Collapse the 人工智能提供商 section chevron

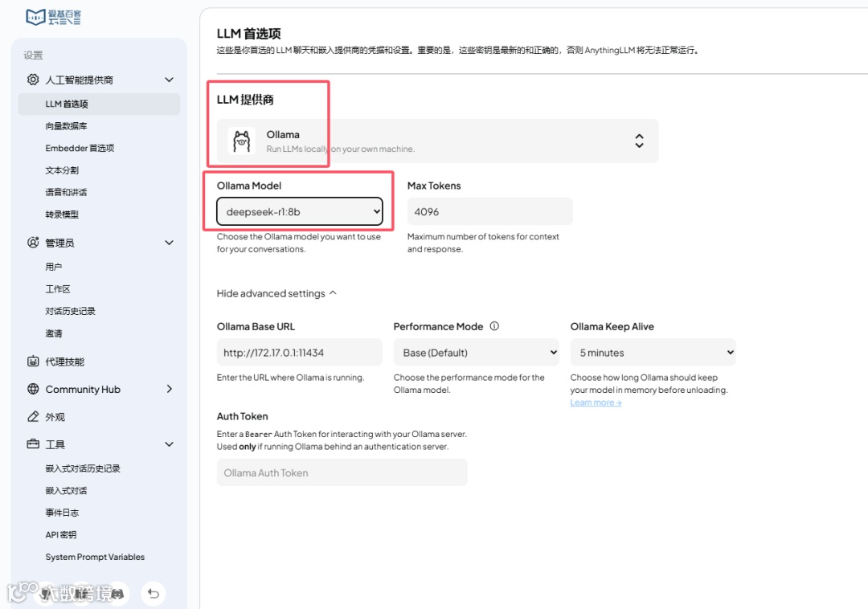[170, 80]
